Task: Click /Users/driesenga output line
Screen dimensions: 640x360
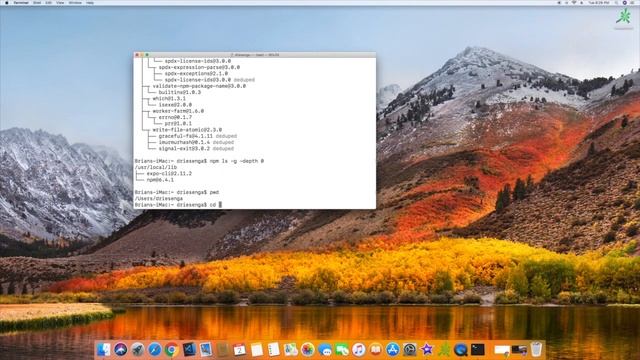Action: 159,198
